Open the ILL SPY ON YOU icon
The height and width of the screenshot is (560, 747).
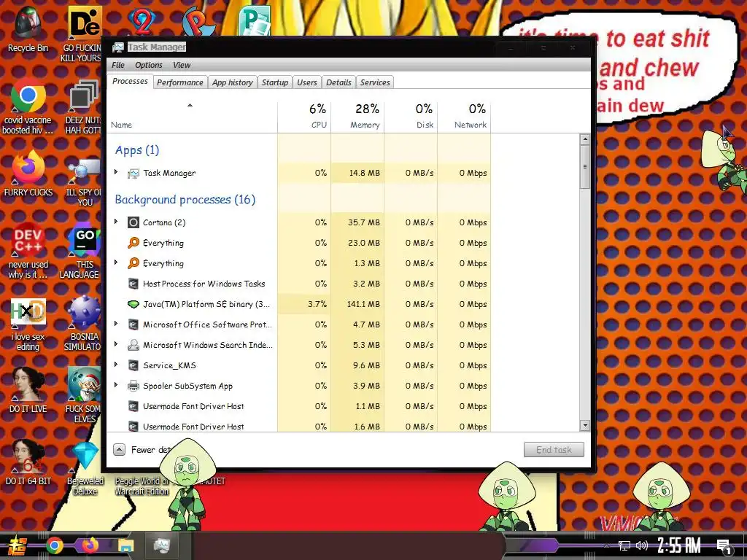[x=84, y=171]
